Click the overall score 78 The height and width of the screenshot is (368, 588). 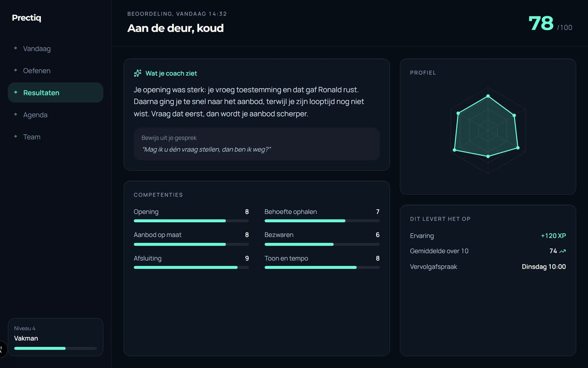coord(541,23)
